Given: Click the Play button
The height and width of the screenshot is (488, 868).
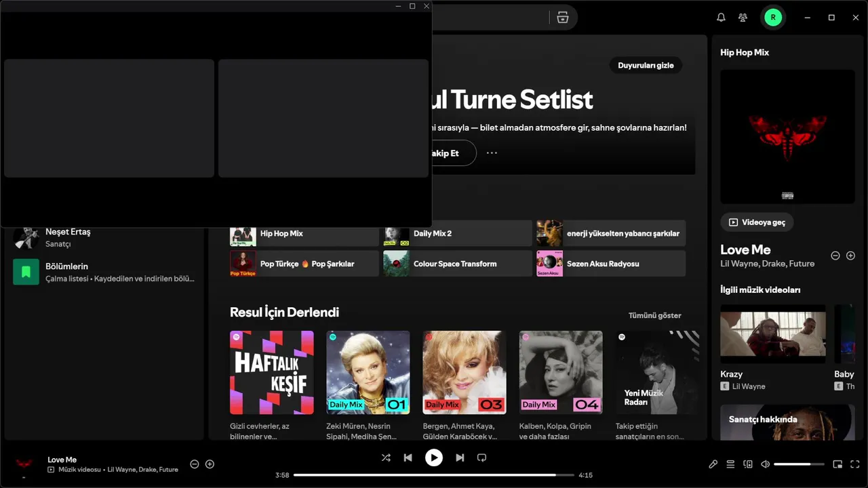Looking at the screenshot, I should 434,458.
